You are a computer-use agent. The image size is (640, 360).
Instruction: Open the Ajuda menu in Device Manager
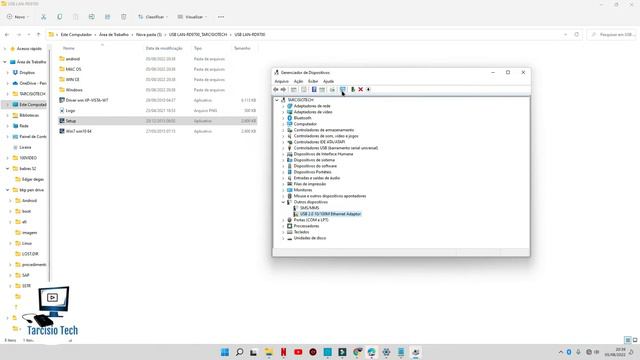tap(329, 81)
